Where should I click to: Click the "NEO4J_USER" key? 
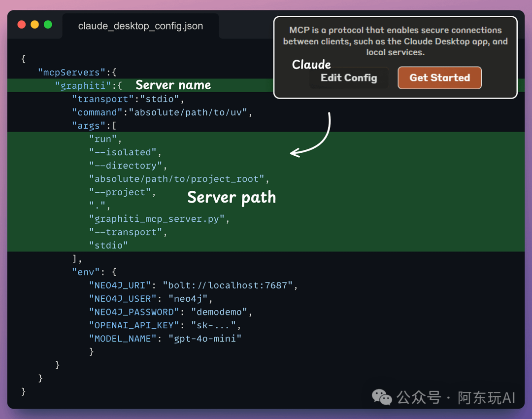coord(123,298)
